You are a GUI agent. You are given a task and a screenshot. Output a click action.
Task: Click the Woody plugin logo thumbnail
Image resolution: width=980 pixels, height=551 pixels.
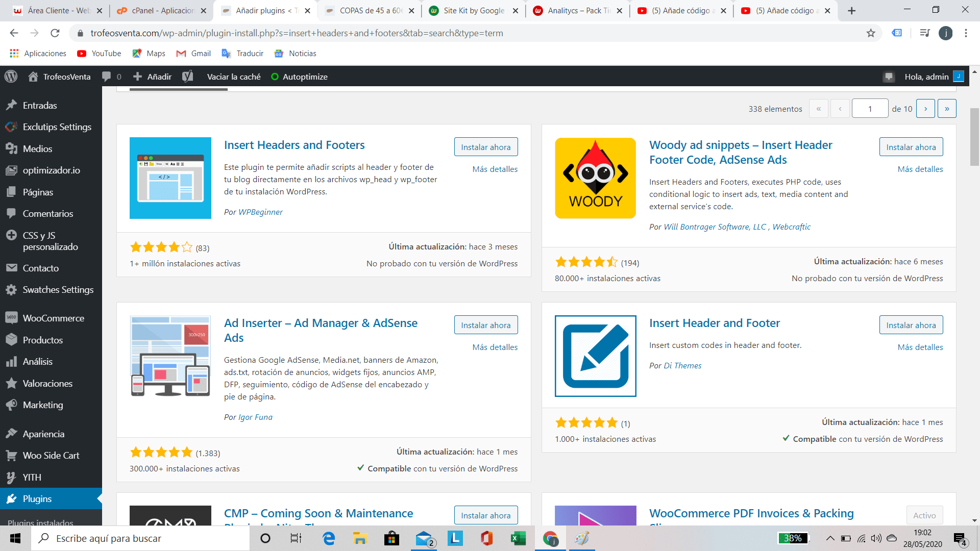[x=595, y=178]
